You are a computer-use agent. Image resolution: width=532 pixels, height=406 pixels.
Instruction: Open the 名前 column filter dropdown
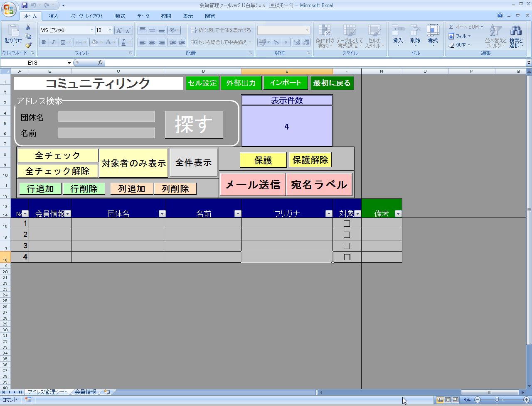[238, 214]
